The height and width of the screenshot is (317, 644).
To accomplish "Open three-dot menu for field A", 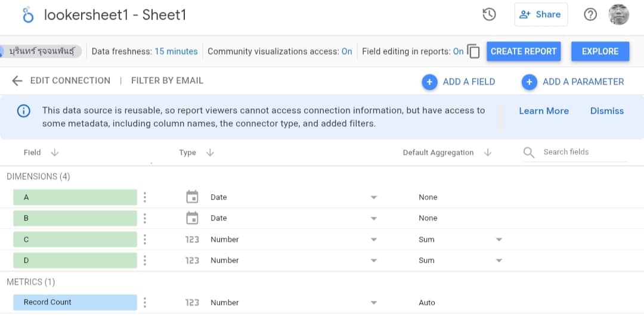I will click(145, 197).
